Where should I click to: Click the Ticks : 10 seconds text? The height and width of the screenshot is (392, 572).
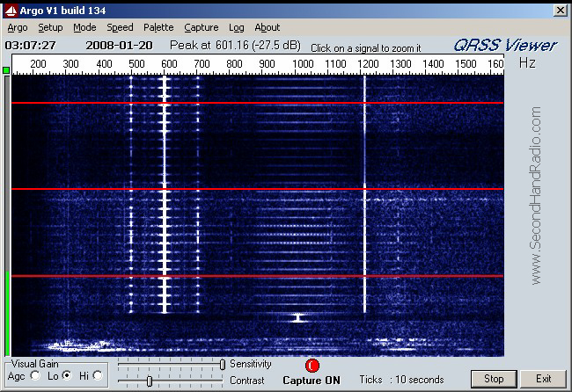click(x=401, y=380)
